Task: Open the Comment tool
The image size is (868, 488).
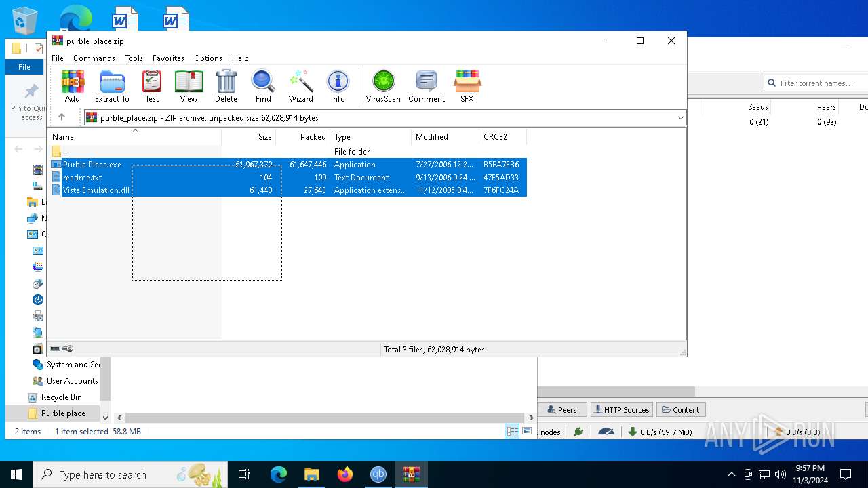Action: click(x=427, y=86)
